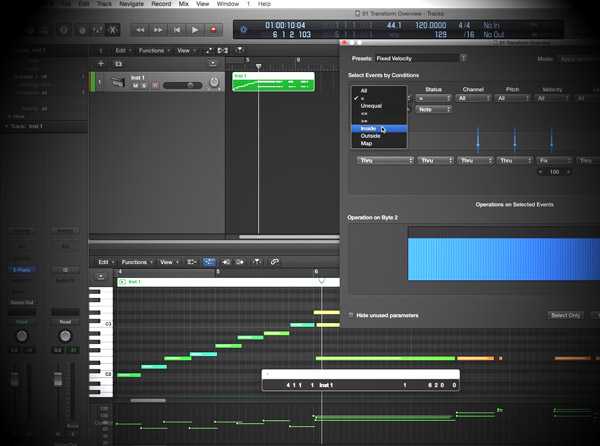Duplicate track using the icon beside plus
The image size is (600, 446).
tap(118, 63)
